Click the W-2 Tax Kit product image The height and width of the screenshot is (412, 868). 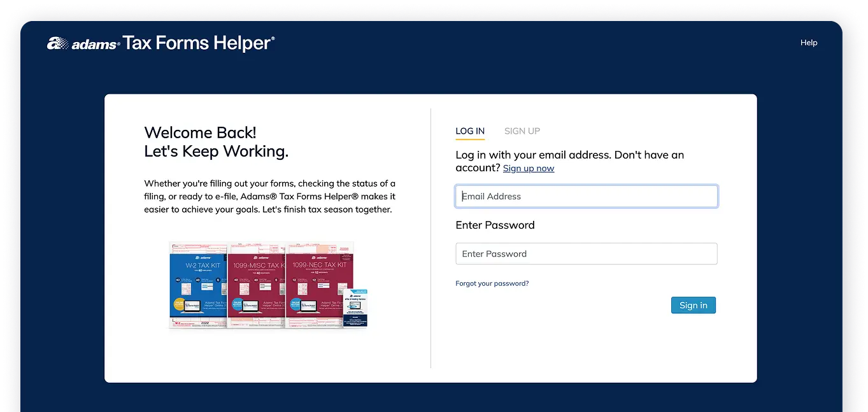pyautogui.click(x=198, y=285)
